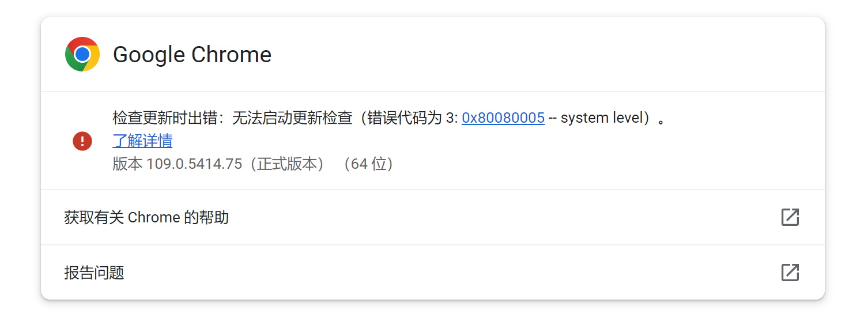
Task: Open external link icon beside 获取有关 Chrome 的帮助
Action: click(x=790, y=217)
